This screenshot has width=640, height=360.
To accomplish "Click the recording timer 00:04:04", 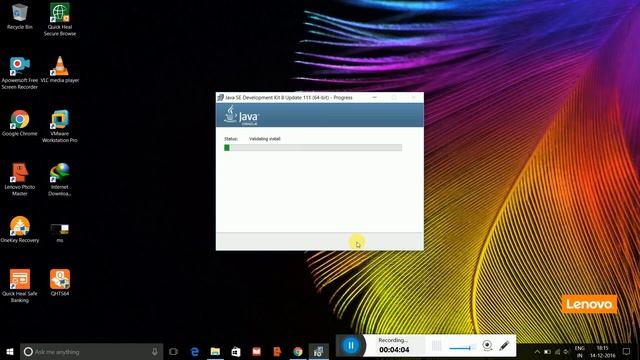I will [394, 350].
